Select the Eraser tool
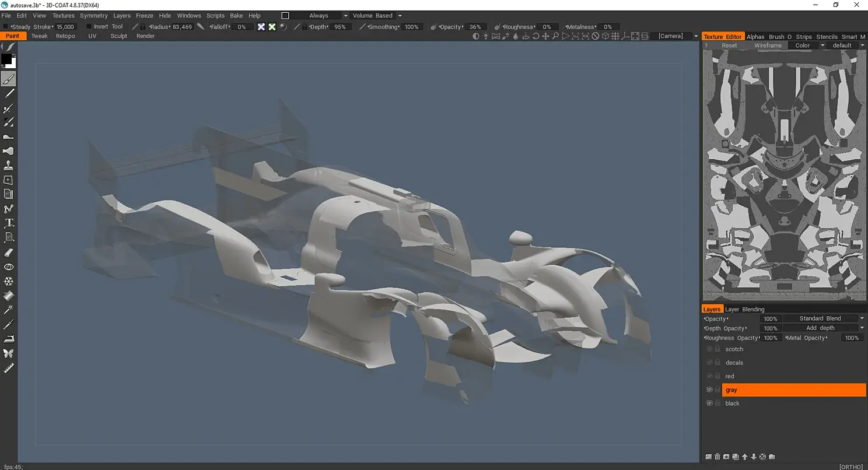 [9, 252]
